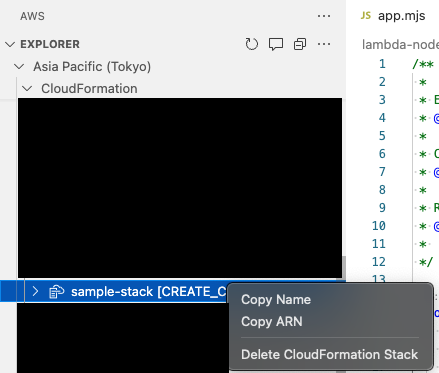Click the Explorer vertical scrollbar thumb

pos(344,267)
